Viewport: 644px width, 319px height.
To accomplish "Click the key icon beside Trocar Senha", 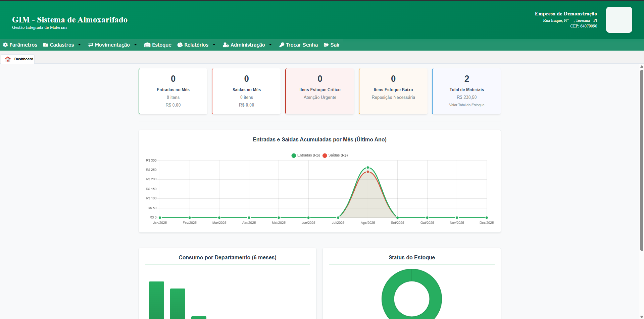I will 282,45.
